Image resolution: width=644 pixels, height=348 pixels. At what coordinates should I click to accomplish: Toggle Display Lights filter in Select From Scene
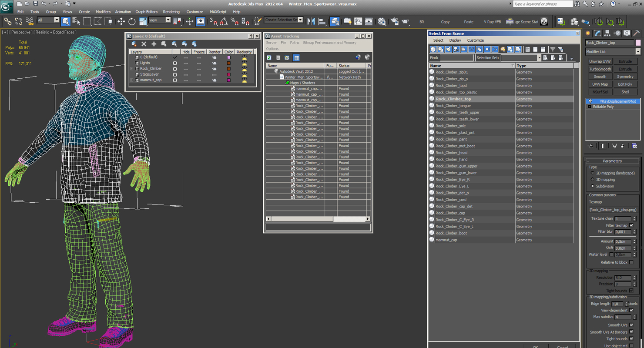click(x=448, y=49)
